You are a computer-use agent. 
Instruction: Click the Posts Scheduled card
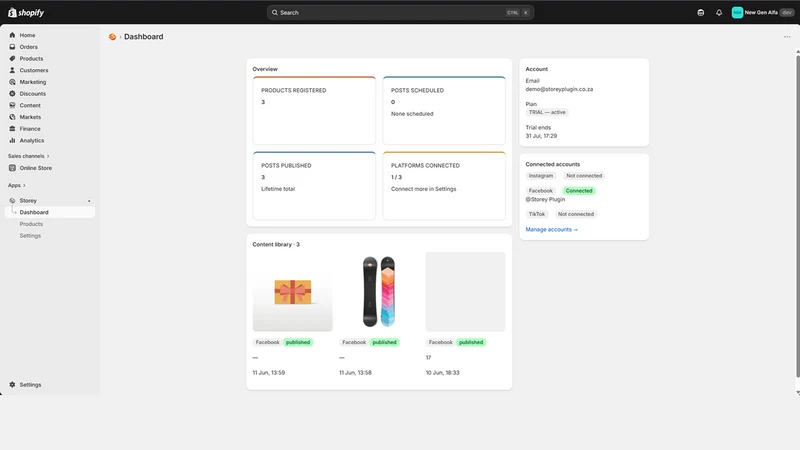pos(444,110)
